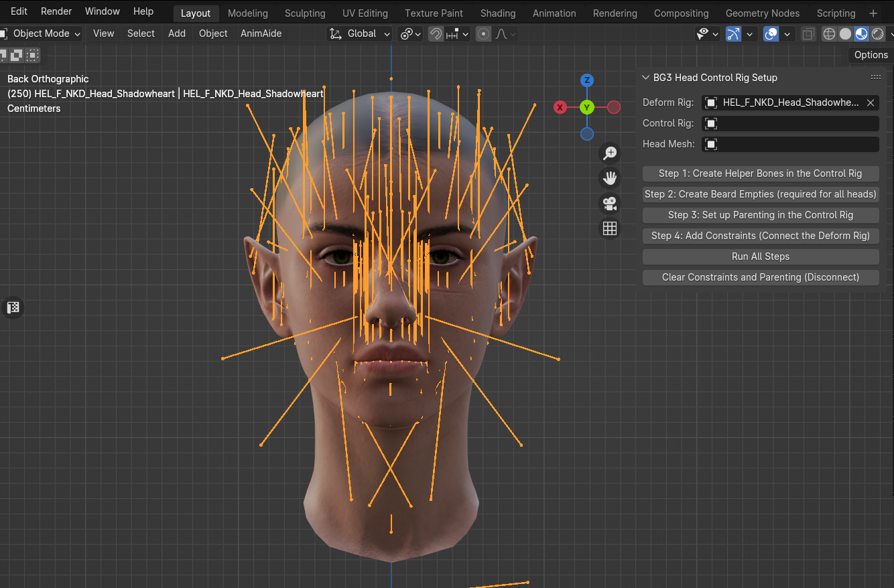Viewport: 894px width, 588px height.
Task: Click the object icon in the Head Mesh field
Action: [x=712, y=144]
